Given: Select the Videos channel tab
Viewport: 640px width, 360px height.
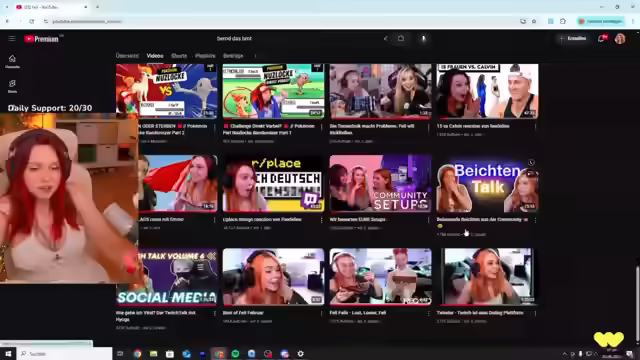Looking at the screenshot, I should [155, 56].
